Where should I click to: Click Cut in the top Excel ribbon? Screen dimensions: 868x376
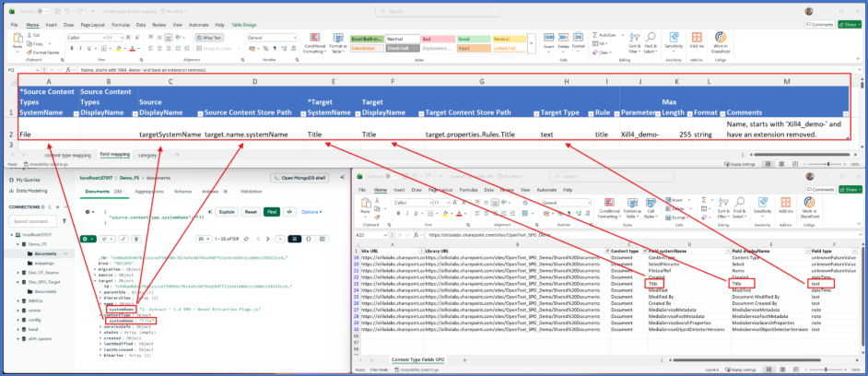(x=33, y=34)
